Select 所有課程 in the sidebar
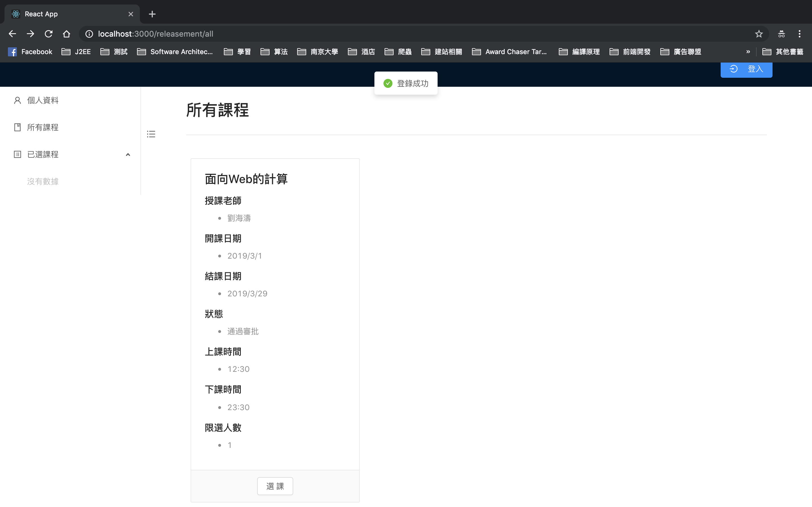Viewport: 812px width, 507px height. (43, 127)
